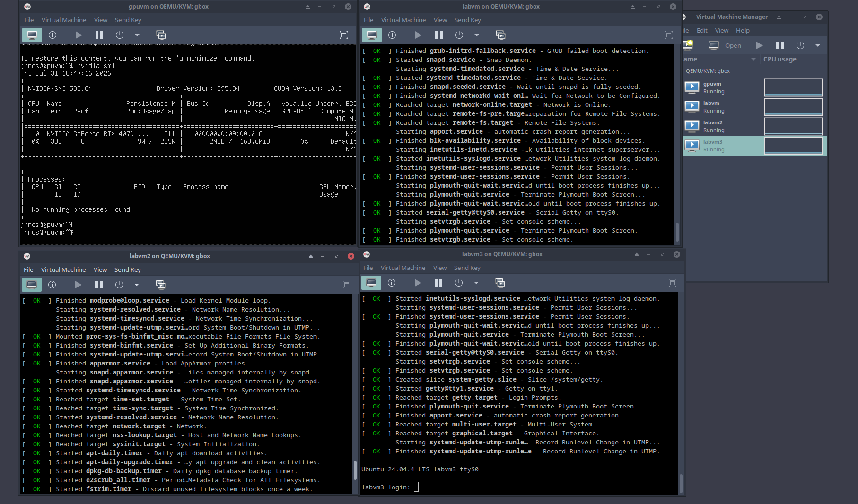Shut down selected VM from Manager toolbar
The image size is (858, 504).
pos(800,45)
